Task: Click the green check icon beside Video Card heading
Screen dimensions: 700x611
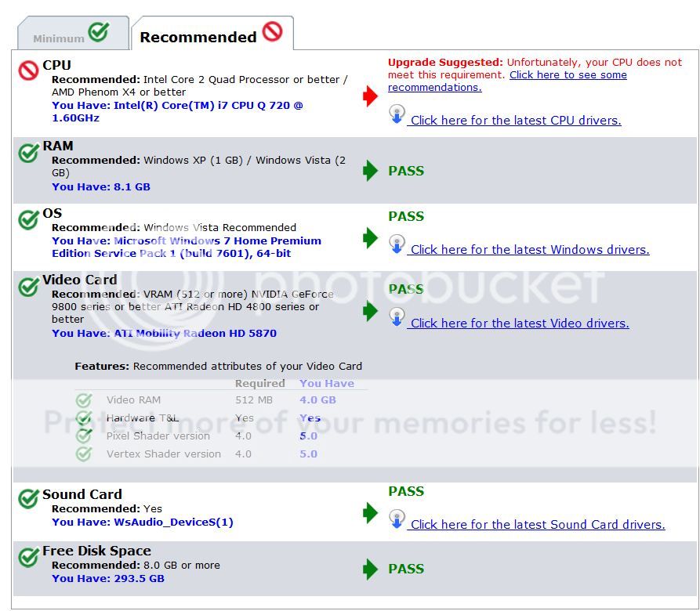Action: [28, 287]
